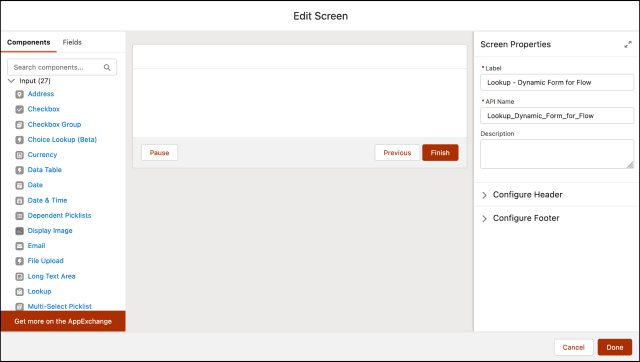Image resolution: width=640 pixels, height=362 pixels.
Task: Click the Currency component icon
Action: point(19,155)
